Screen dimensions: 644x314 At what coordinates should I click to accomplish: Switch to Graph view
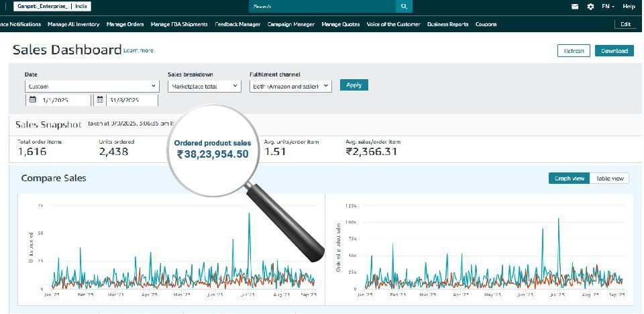tap(569, 178)
